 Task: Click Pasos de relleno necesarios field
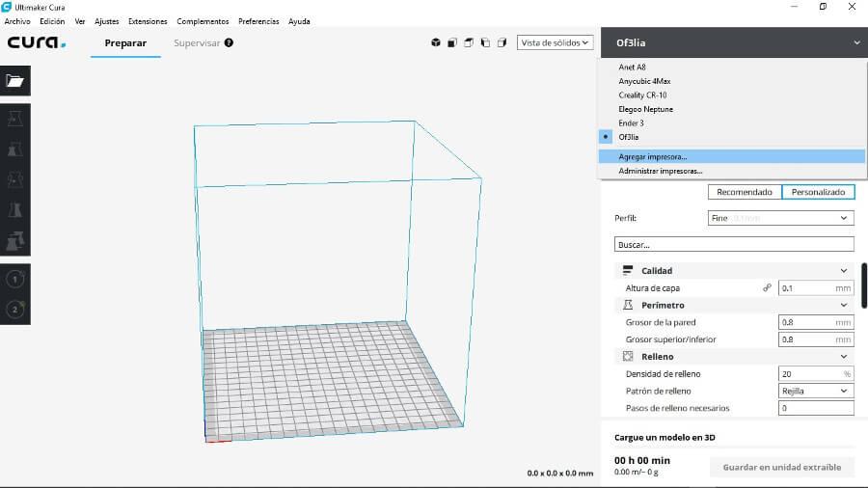816,408
